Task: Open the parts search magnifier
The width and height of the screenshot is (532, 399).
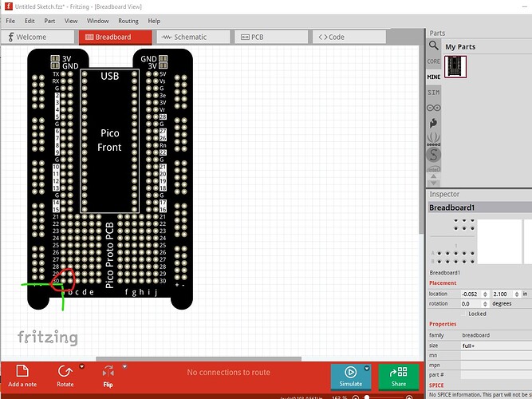Action: pyautogui.click(x=433, y=45)
